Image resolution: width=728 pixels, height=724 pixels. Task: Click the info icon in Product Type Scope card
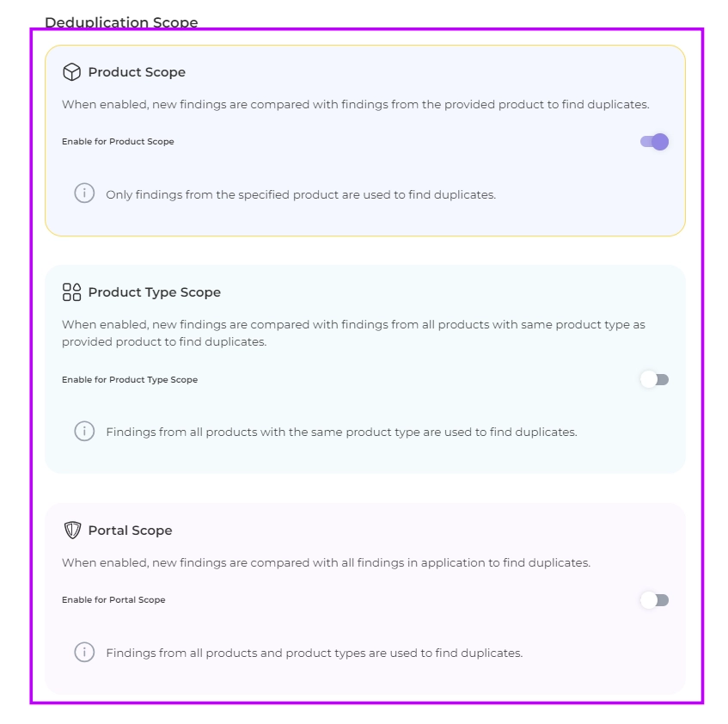84,431
